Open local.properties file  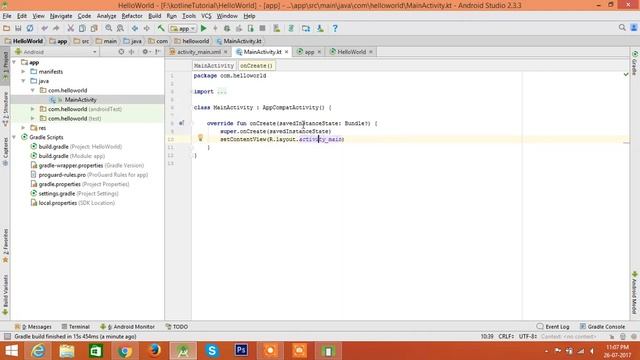[x=73, y=203]
